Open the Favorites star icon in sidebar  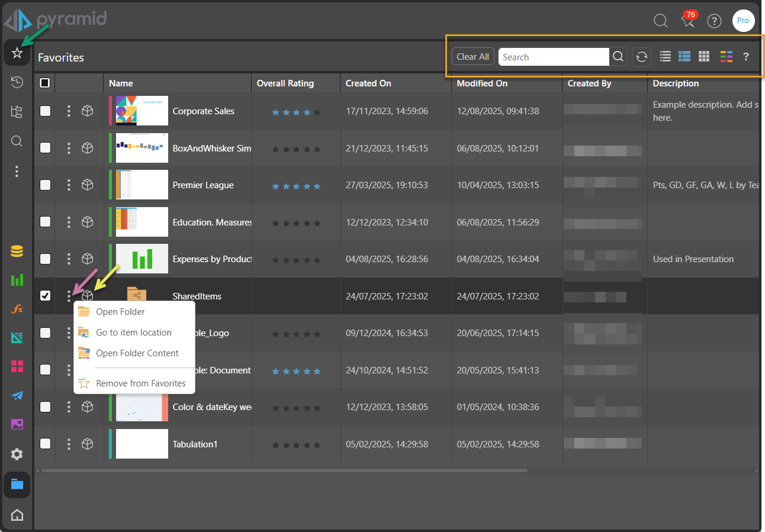tap(17, 53)
